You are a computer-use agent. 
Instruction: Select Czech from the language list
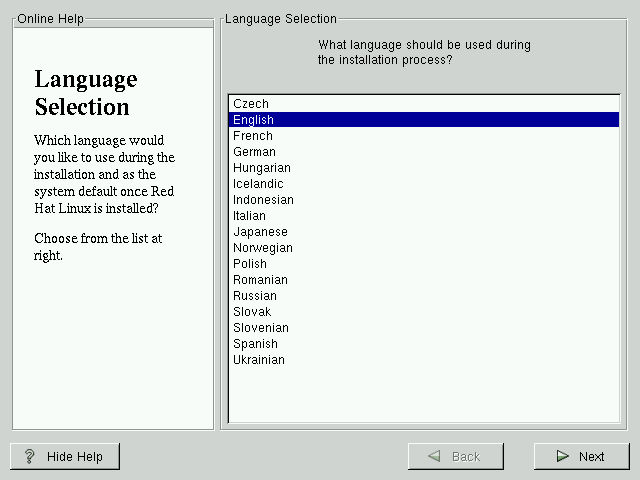251,104
